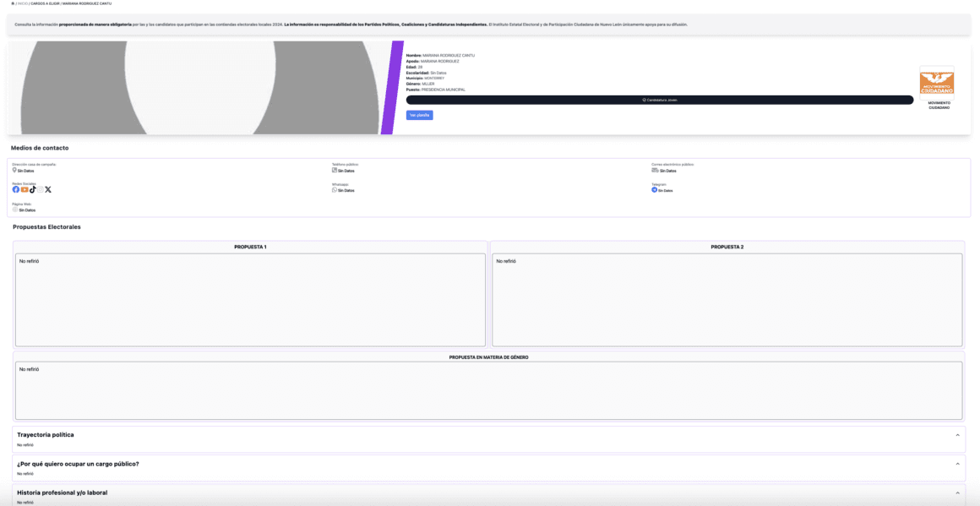
Task: Open the candidate's Instagram profile icon
Action: pyautogui.click(x=40, y=190)
